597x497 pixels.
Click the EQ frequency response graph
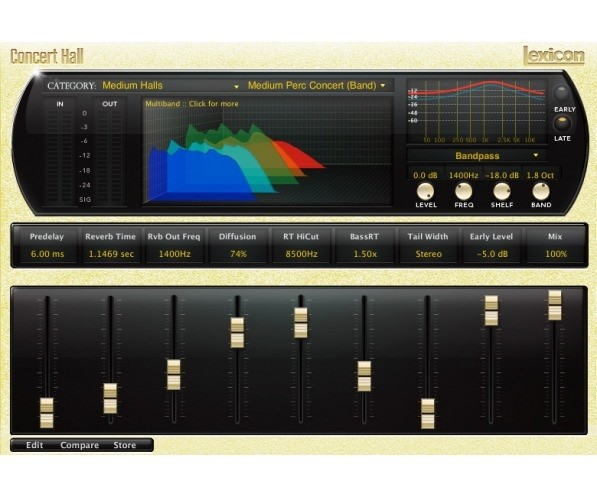477,111
